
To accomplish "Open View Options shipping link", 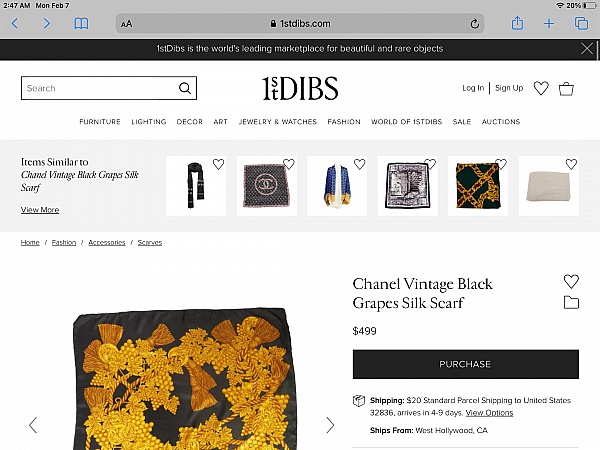I will tap(489, 413).
